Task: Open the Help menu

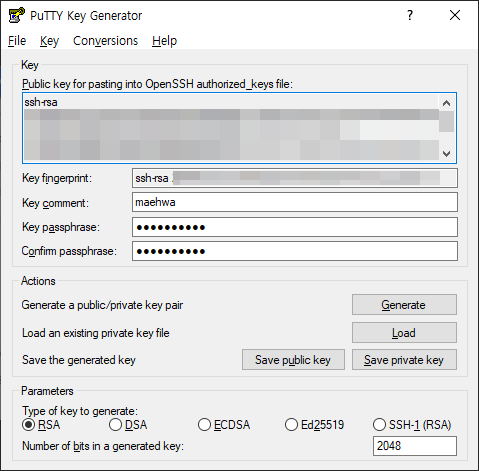Action: 164,41
